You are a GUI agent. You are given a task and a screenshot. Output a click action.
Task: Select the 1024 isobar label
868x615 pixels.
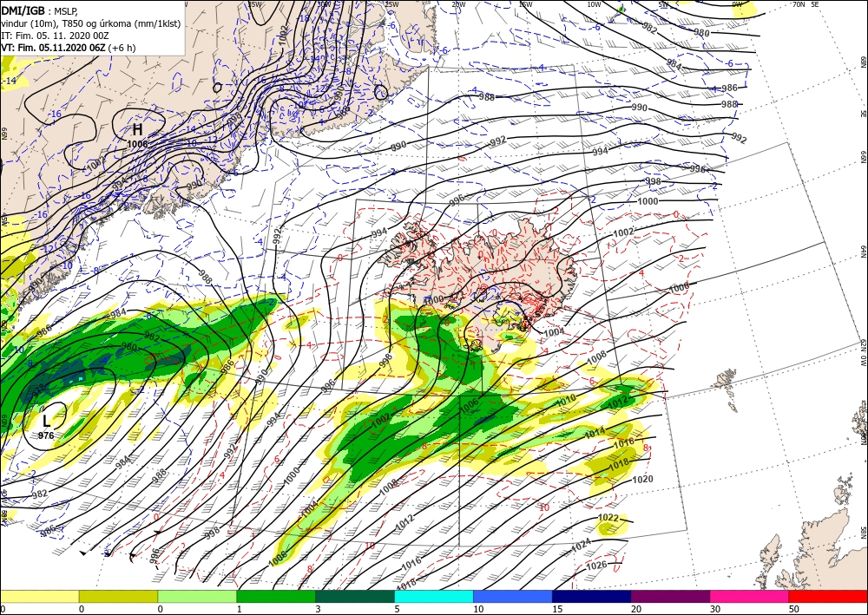(581, 544)
